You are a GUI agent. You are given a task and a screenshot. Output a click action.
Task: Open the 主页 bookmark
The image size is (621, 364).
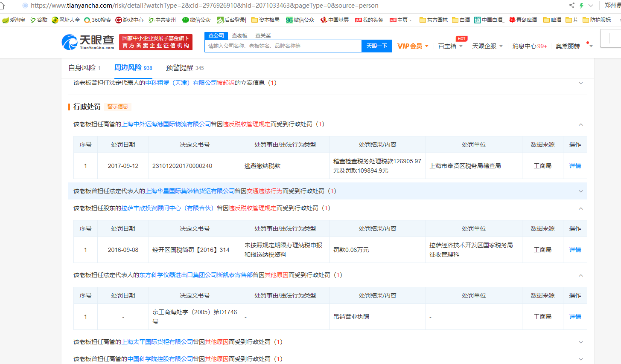pos(400,20)
